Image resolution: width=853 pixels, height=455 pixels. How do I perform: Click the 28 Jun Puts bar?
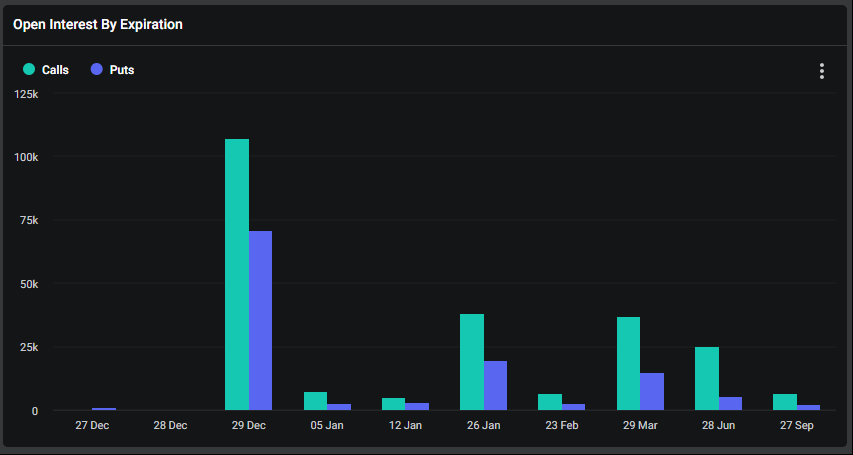point(730,403)
